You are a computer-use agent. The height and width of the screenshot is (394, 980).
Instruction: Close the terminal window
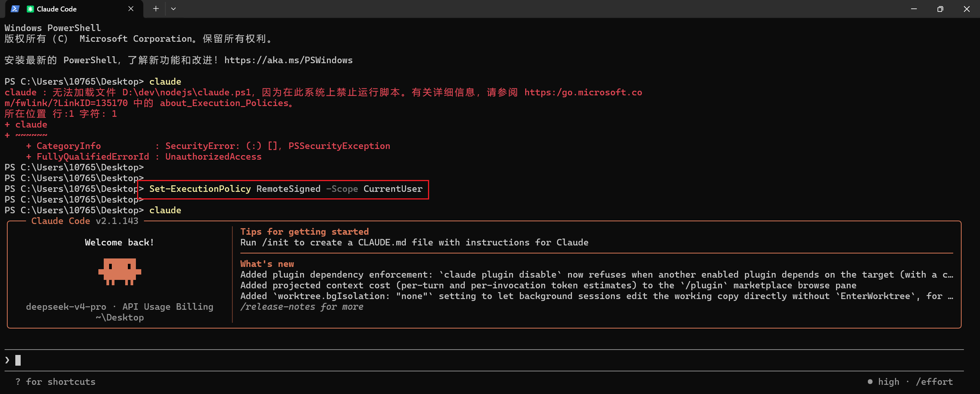coord(967,9)
